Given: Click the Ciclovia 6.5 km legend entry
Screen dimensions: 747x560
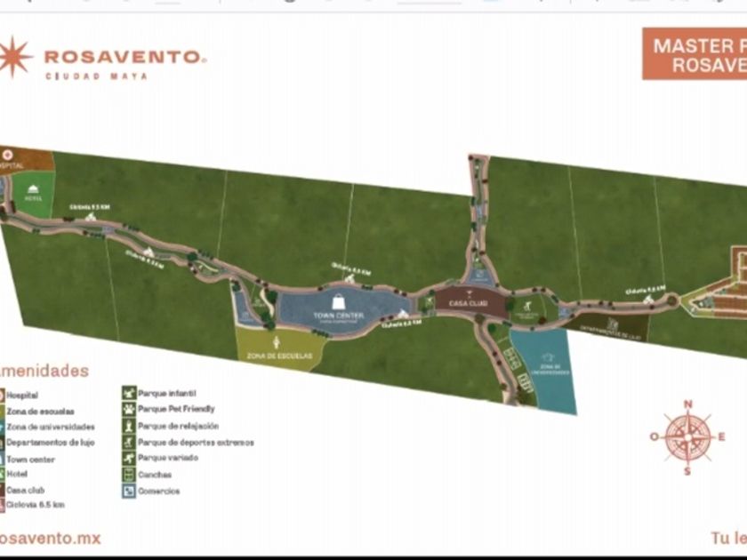Looking at the screenshot, I should pyautogui.click(x=31, y=505).
